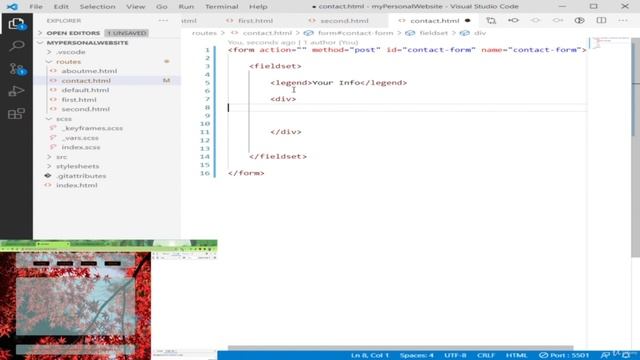The image size is (640, 360).
Task: Open the Terminal menu
Action: point(222,7)
